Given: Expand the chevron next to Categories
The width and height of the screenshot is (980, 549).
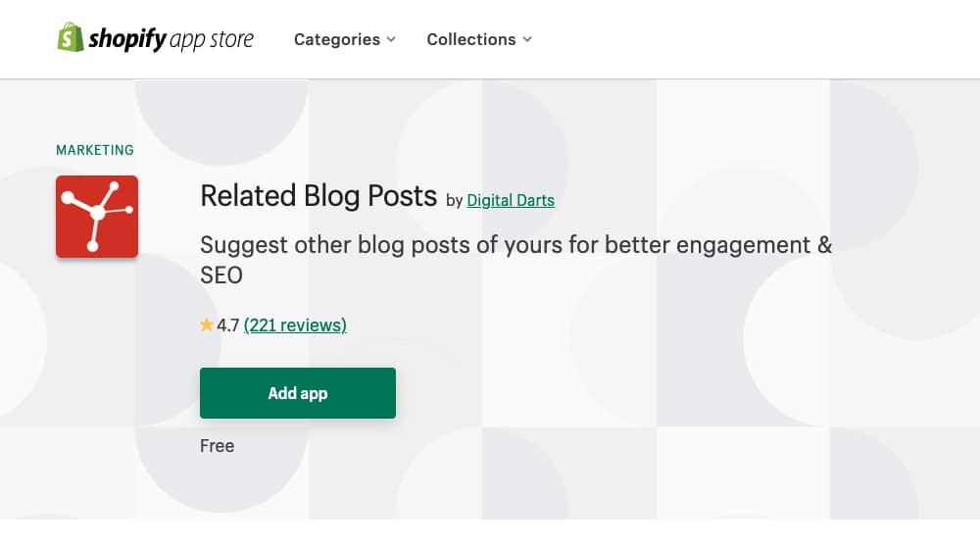Looking at the screenshot, I should (x=391, y=39).
